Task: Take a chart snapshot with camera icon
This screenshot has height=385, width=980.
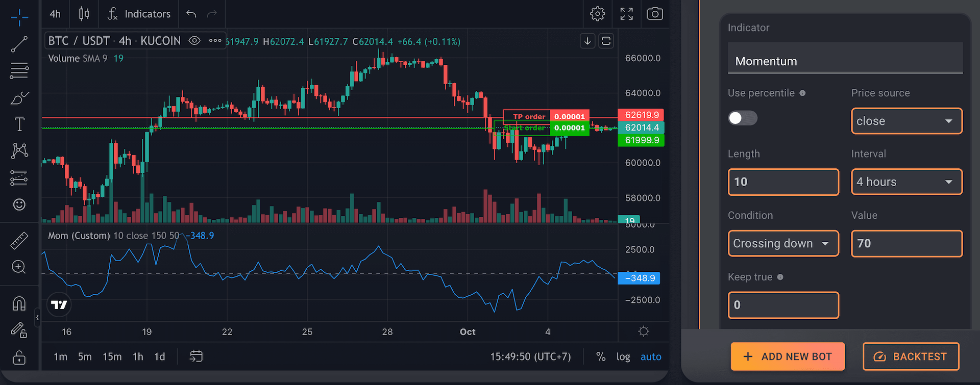Action: pyautogui.click(x=655, y=14)
